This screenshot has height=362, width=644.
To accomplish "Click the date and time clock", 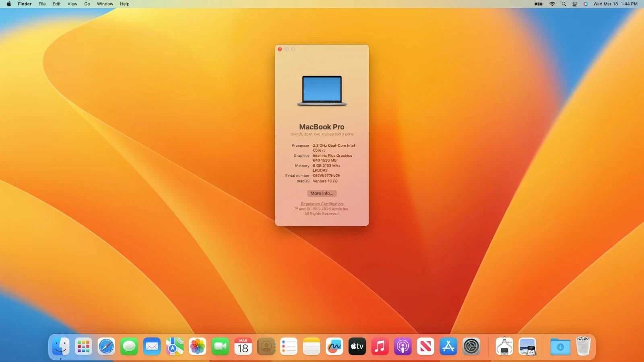I will (x=615, y=4).
